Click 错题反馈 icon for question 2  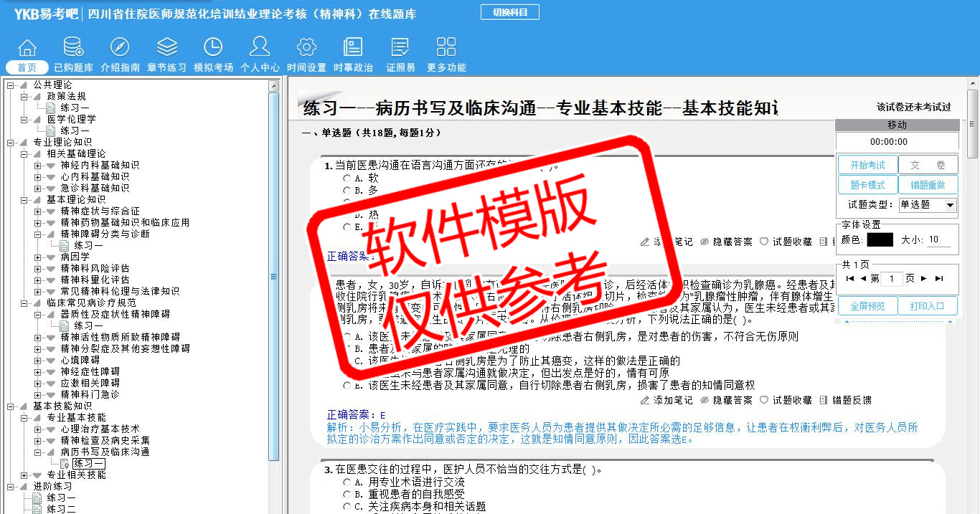click(824, 400)
